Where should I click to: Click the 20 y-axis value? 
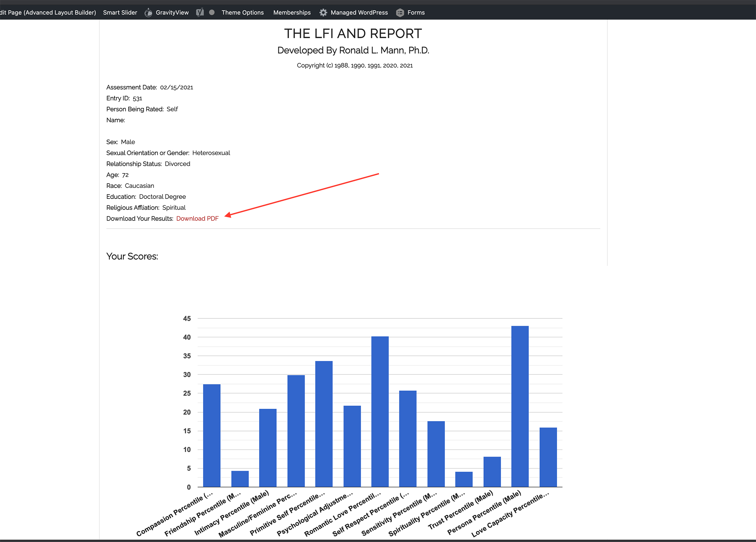pos(187,412)
